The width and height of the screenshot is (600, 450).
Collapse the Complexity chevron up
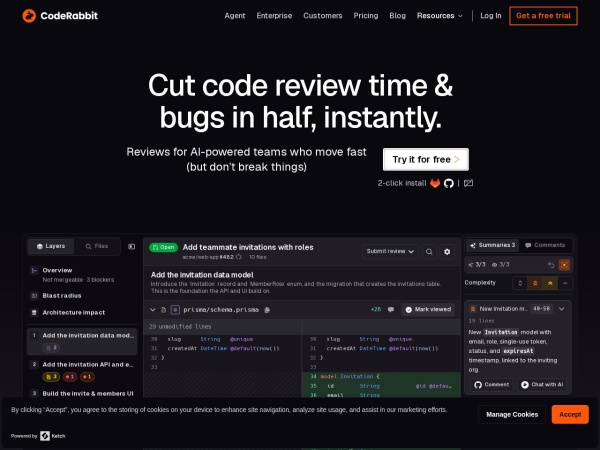tap(565, 284)
